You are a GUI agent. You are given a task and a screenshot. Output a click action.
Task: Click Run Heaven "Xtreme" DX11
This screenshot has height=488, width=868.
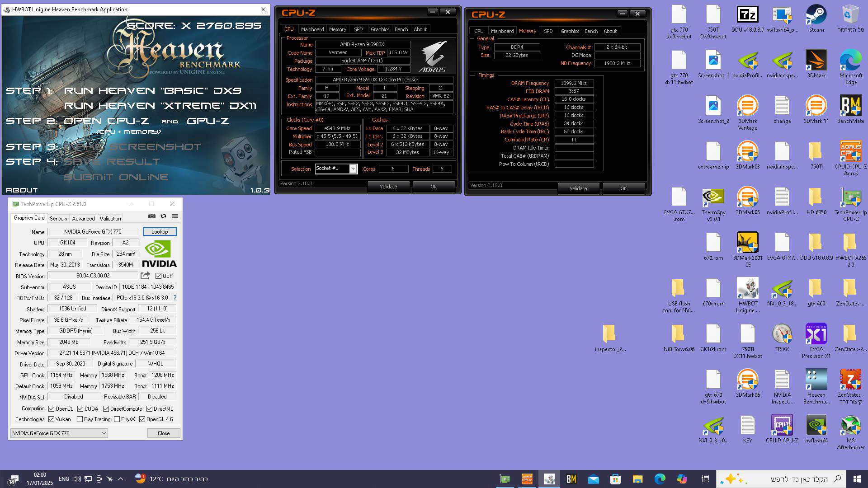[x=160, y=106]
